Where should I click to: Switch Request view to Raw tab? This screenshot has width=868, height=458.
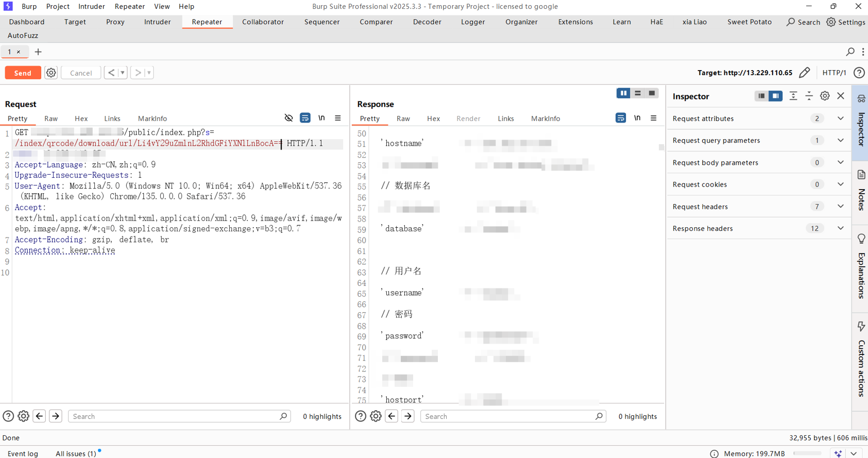point(51,118)
